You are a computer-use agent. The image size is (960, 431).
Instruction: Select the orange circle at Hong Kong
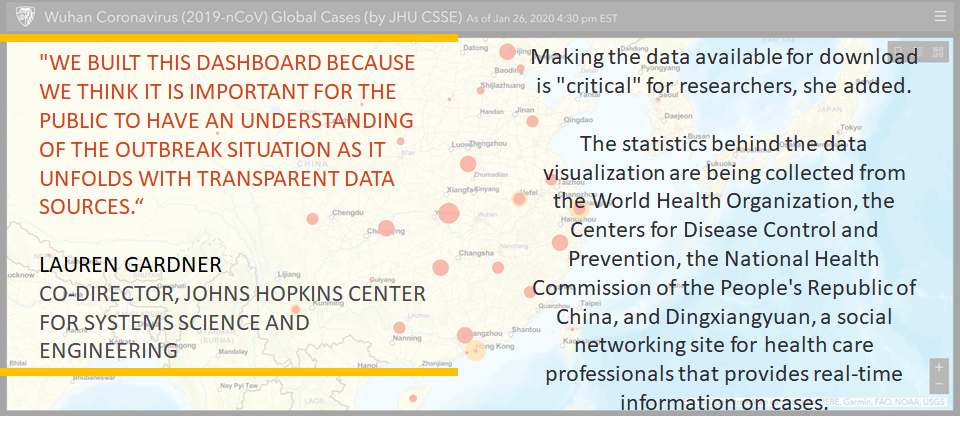click(x=476, y=350)
